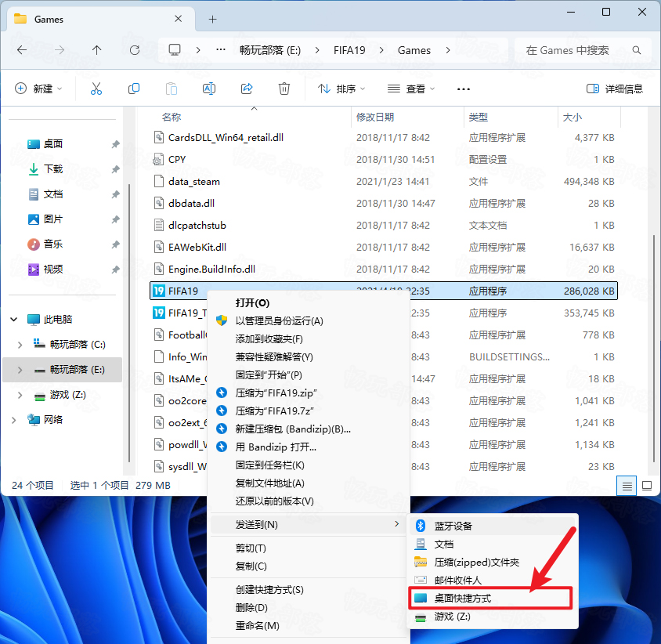Click the search magnifier icon
The image size is (661, 644).
click(x=637, y=51)
